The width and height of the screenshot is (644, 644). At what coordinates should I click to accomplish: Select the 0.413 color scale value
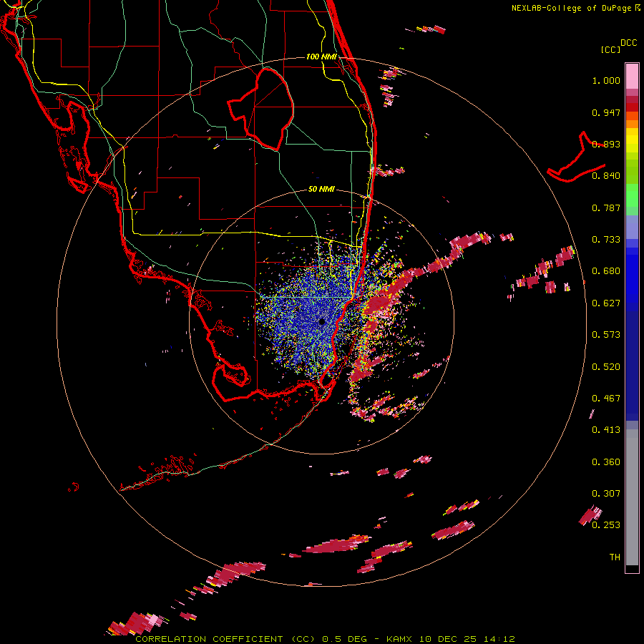[x=606, y=430]
